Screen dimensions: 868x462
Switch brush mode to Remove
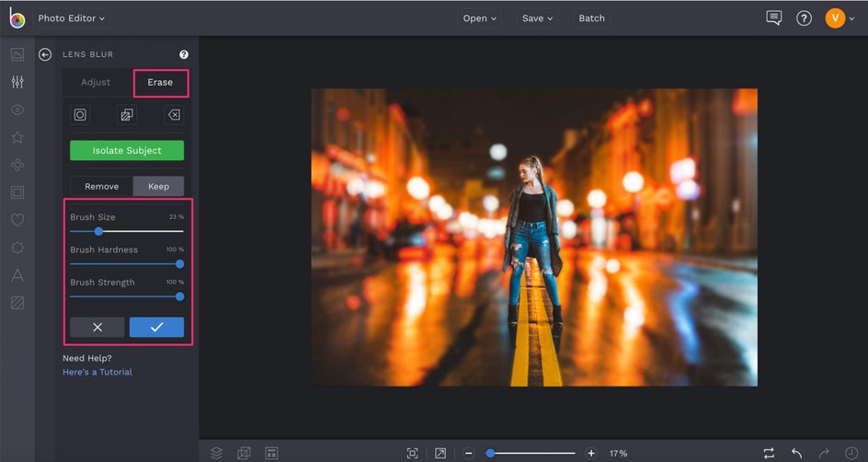click(102, 186)
